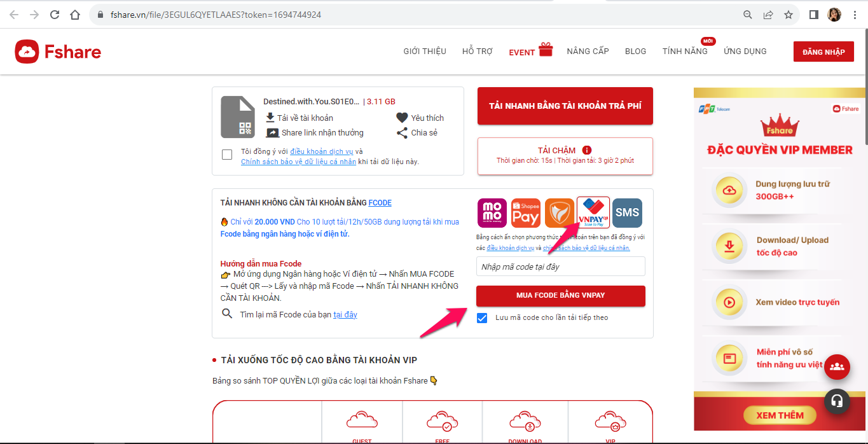
Task: Click the Download/Upload tốc độ cao icon
Action: [x=729, y=246]
